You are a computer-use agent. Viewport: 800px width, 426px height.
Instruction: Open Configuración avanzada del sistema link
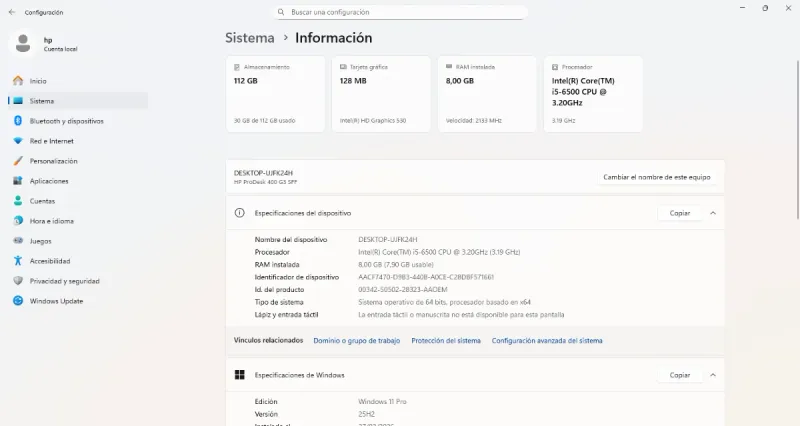pyautogui.click(x=547, y=341)
